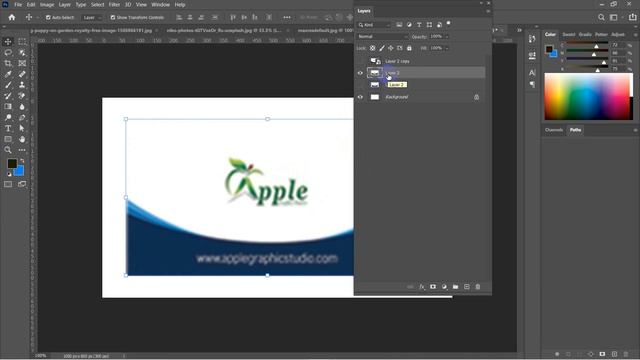Screen dimensions: 640x360
Task: Add a layer mask from Layers panel footer
Action: tap(433, 287)
